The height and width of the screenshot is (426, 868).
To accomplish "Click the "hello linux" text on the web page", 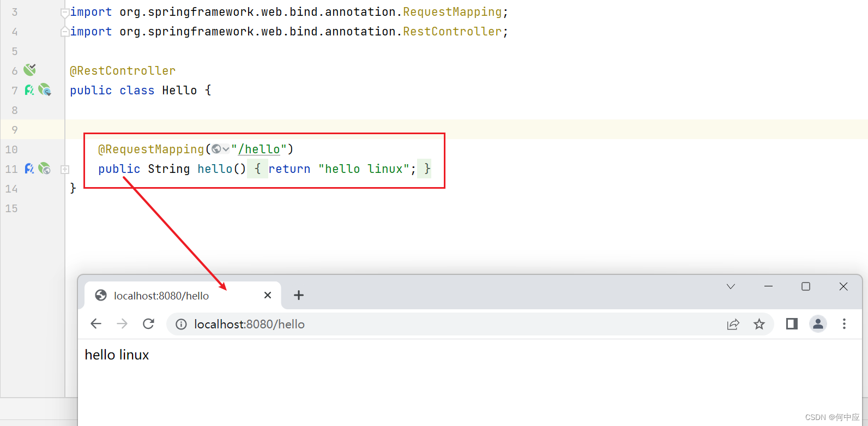I will click(117, 355).
